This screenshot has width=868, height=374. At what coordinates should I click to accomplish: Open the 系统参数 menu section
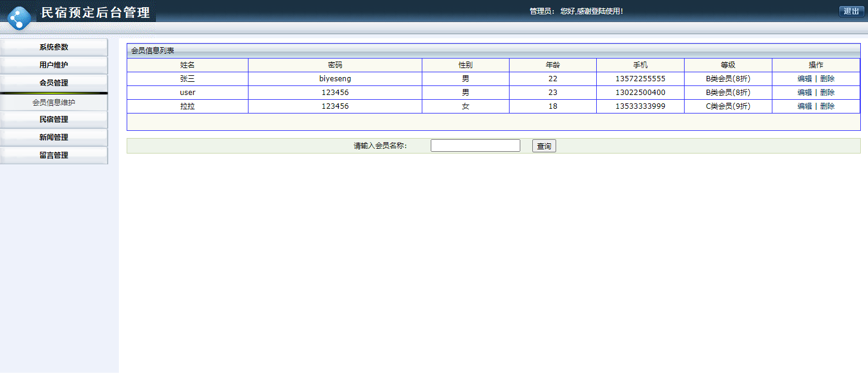pos(54,48)
